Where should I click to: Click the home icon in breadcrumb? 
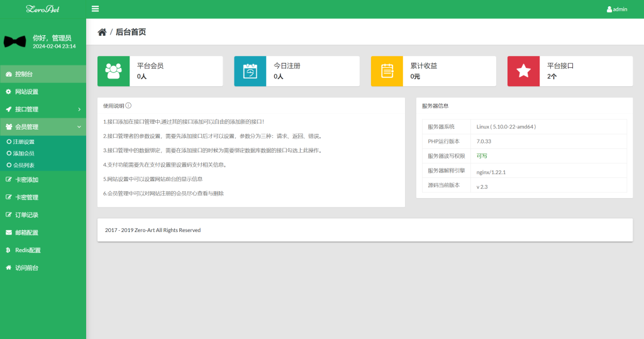103,32
